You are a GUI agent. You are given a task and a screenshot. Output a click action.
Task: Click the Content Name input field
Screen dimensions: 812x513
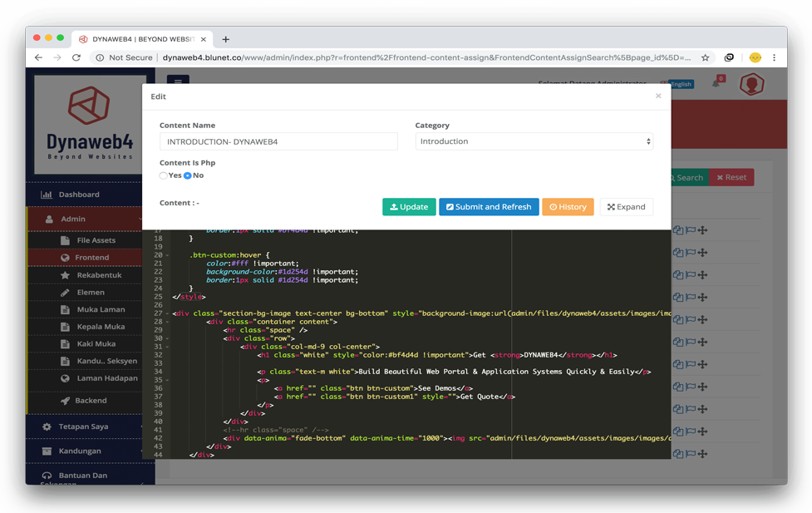pyautogui.click(x=278, y=141)
